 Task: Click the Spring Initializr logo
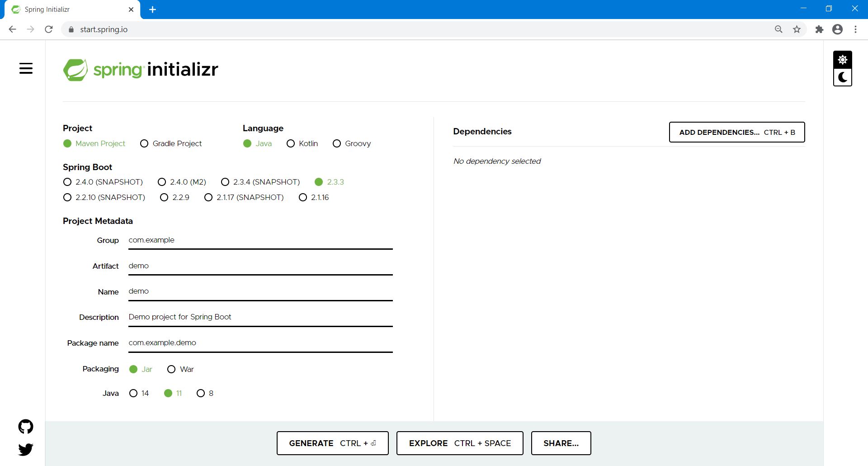[141, 70]
